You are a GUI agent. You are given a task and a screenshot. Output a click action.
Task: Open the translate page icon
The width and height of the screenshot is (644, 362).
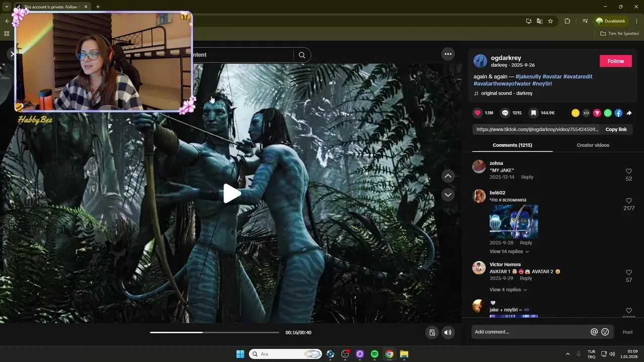pos(539,21)
